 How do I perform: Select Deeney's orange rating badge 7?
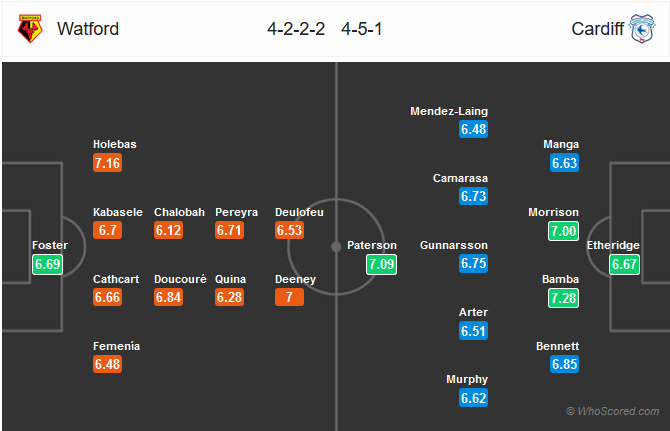[289, 297]
